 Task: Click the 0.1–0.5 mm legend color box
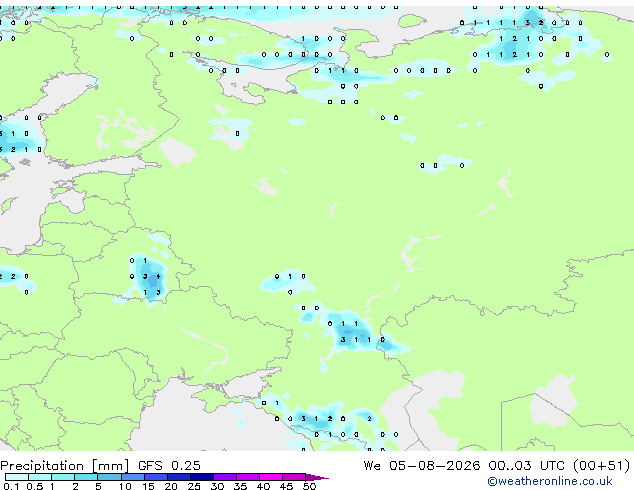(x=17, y=477)
